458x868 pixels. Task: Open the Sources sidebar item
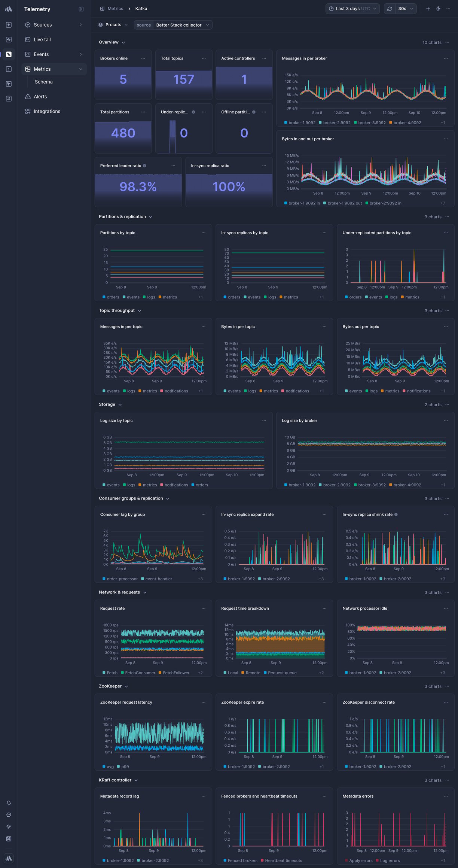point(54,25)
